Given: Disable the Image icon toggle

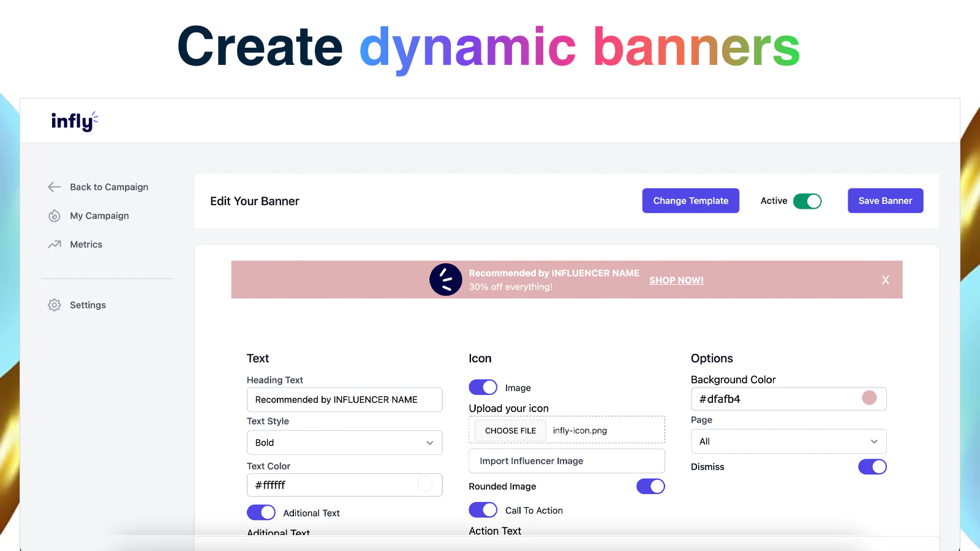Looking at the screenshot, I should [483, 388].
